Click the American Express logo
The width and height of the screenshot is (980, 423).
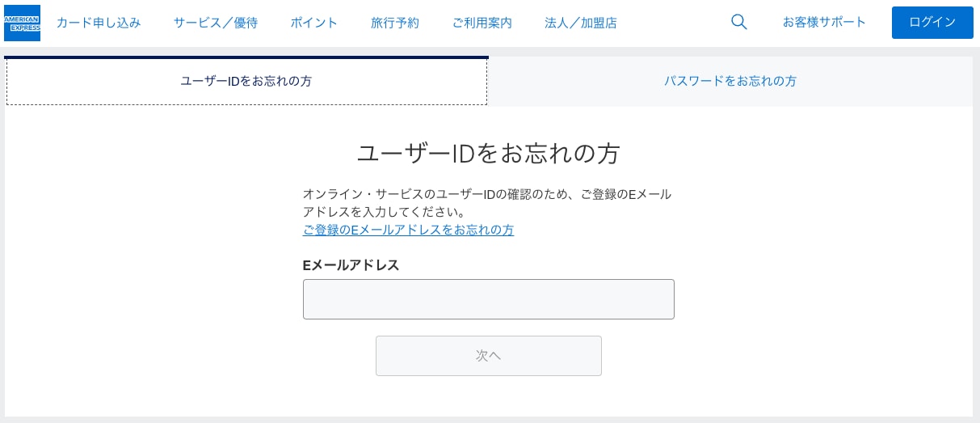click(x=22, y=23)
